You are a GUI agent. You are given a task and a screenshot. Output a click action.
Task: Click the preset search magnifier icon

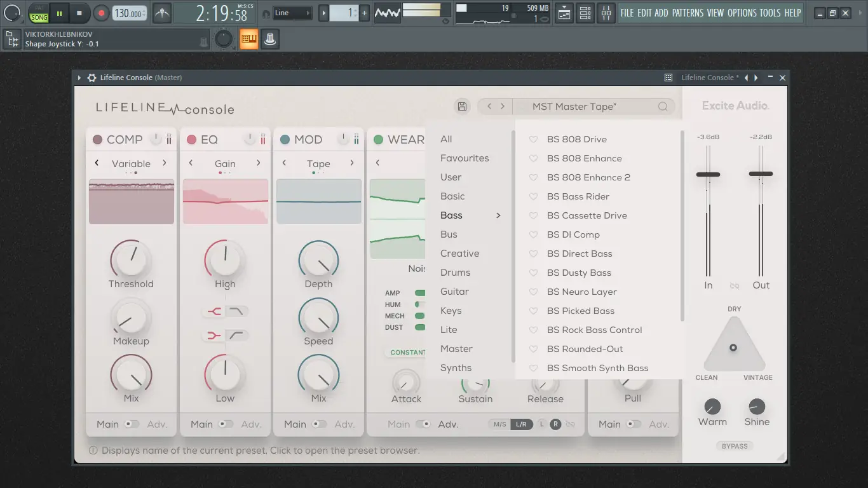pos(663,107)
